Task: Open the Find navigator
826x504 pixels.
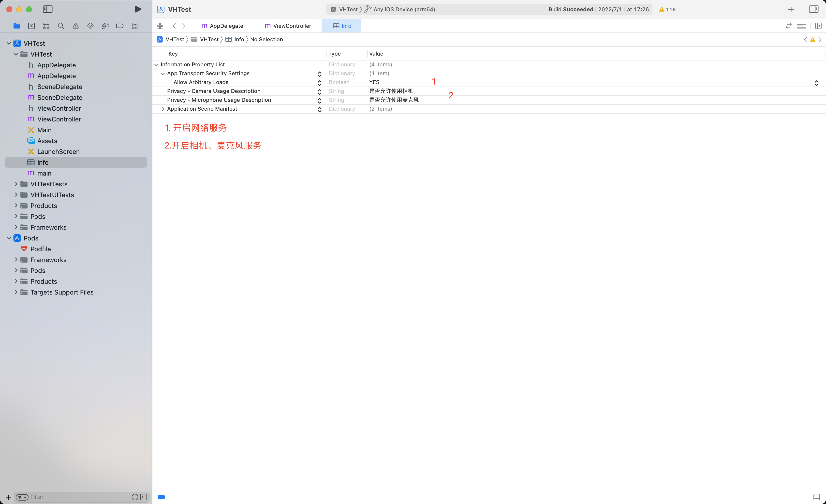Action: pyautogui.click(x=61, y=26)
